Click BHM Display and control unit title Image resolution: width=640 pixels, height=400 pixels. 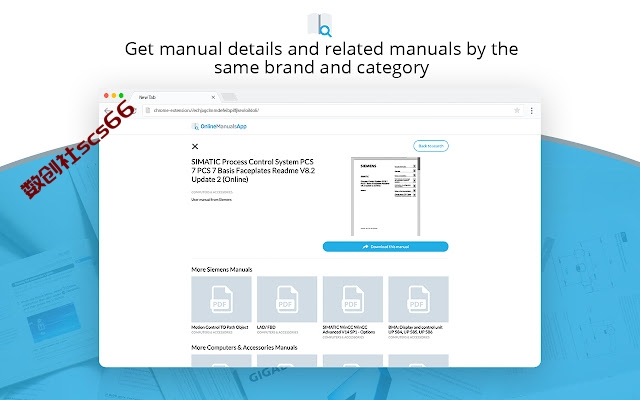pos(416,330)
